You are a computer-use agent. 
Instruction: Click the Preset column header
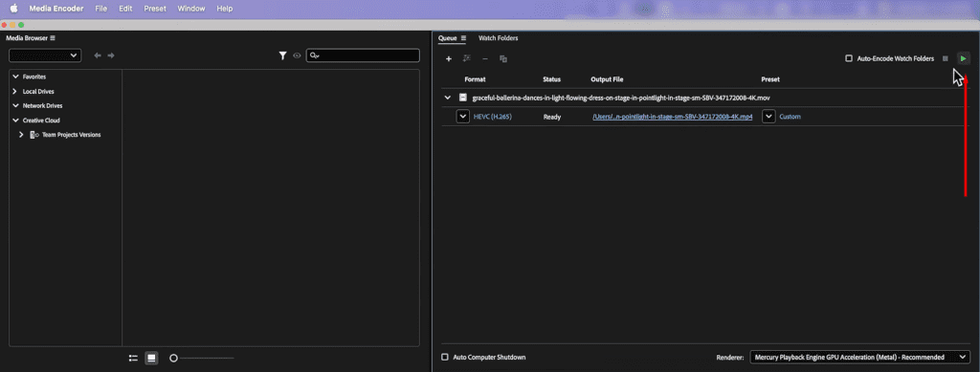point(770,79)
